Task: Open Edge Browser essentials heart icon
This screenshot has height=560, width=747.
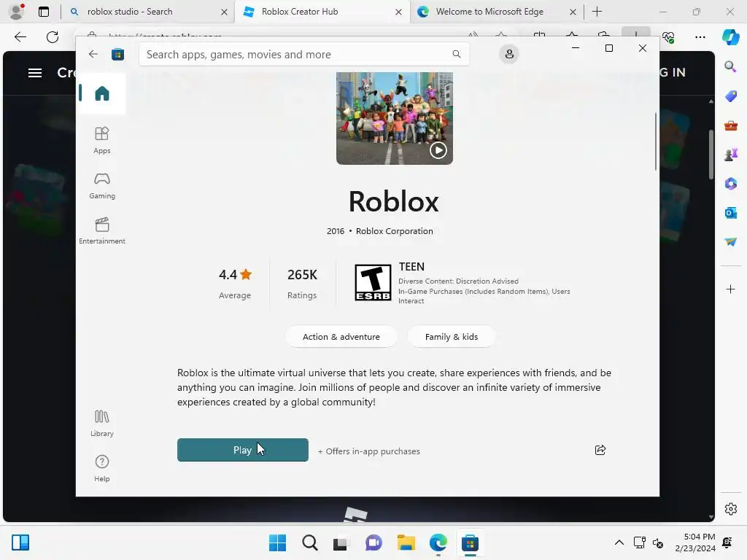Action: click(668, 36)
